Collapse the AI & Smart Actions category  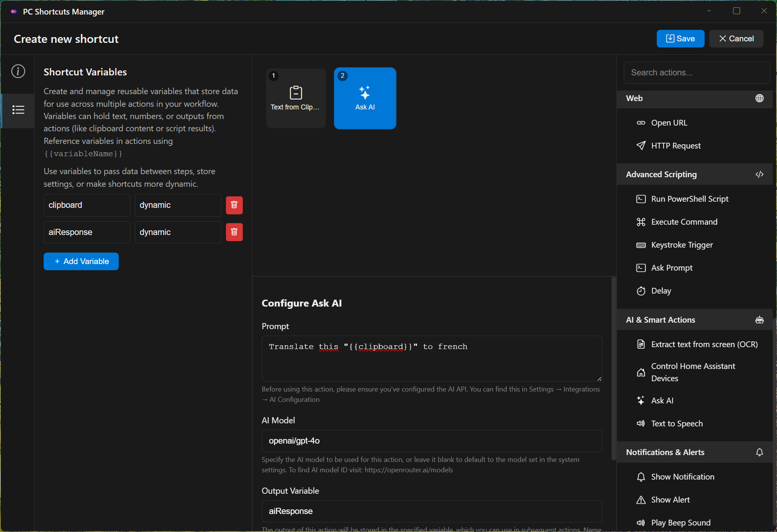(694, 320)
